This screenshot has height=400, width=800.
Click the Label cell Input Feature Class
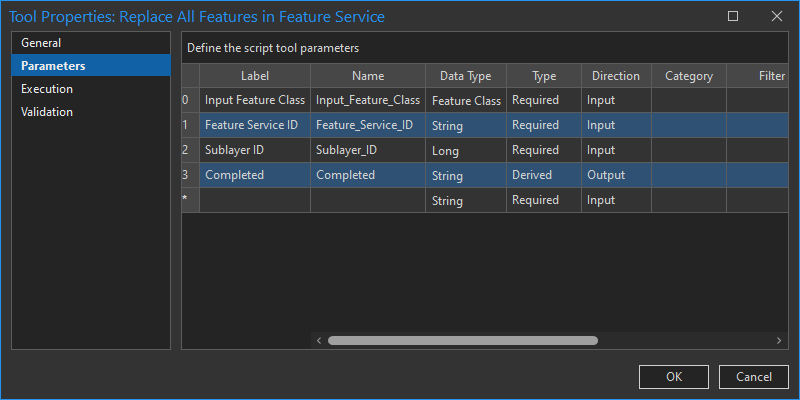click(255, 100)
